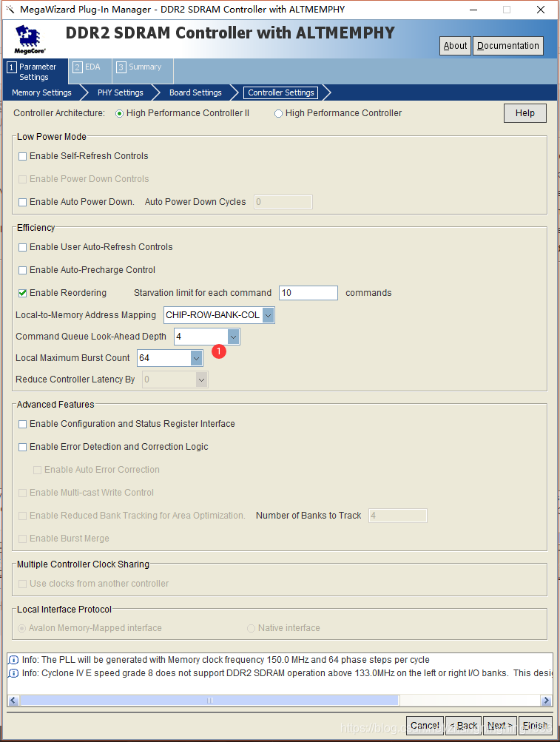Enable Self-Refresh Controls checkbox
This screenshot has width=560, height=742.
[x=22, y=156]
